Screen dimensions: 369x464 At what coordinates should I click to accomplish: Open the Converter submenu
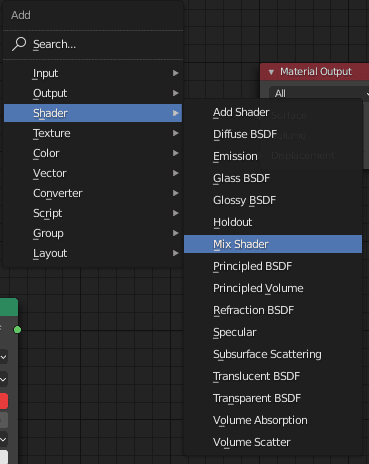pyautogui.click(x=93, y=193)
